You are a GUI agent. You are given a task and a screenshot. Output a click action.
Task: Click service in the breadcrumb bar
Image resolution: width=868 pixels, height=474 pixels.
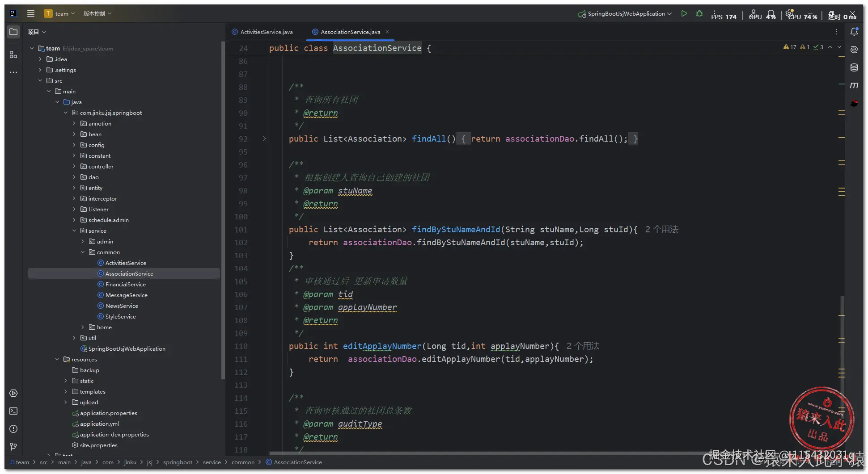[212, 462]
